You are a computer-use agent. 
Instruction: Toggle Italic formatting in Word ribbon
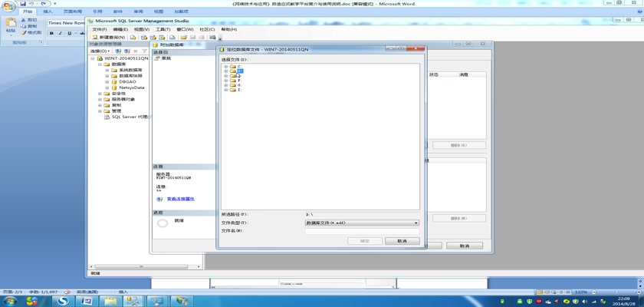[x=60, y=33]
